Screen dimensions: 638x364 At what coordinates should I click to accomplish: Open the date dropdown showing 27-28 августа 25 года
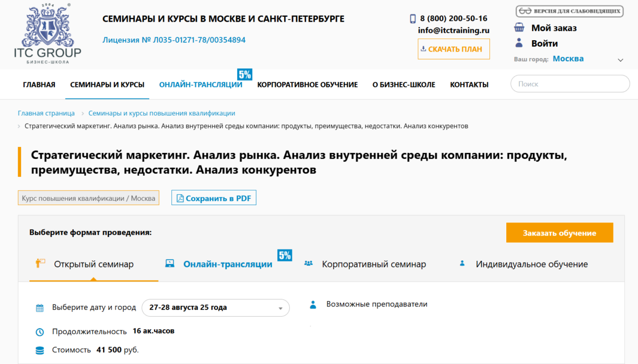pos(216,308)
